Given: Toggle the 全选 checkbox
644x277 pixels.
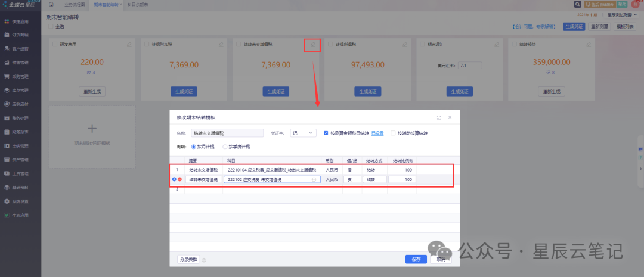Looking at the screenshot, I should 51,27.
